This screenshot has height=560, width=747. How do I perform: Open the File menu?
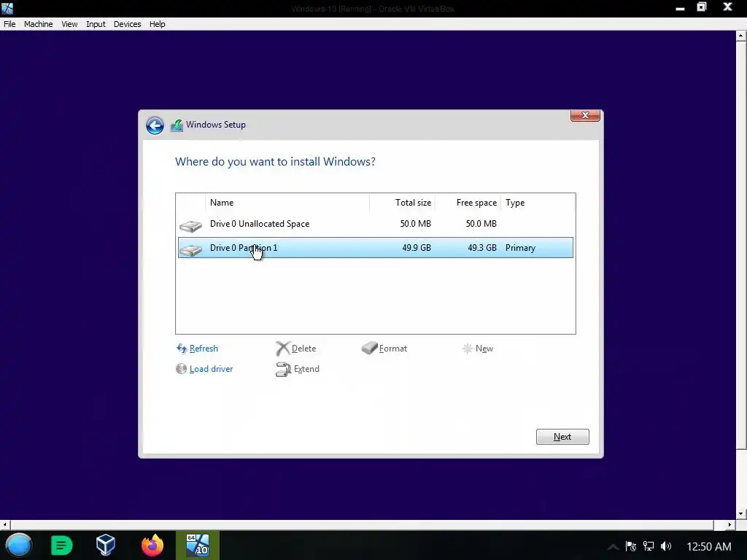[x=9, y=24]
